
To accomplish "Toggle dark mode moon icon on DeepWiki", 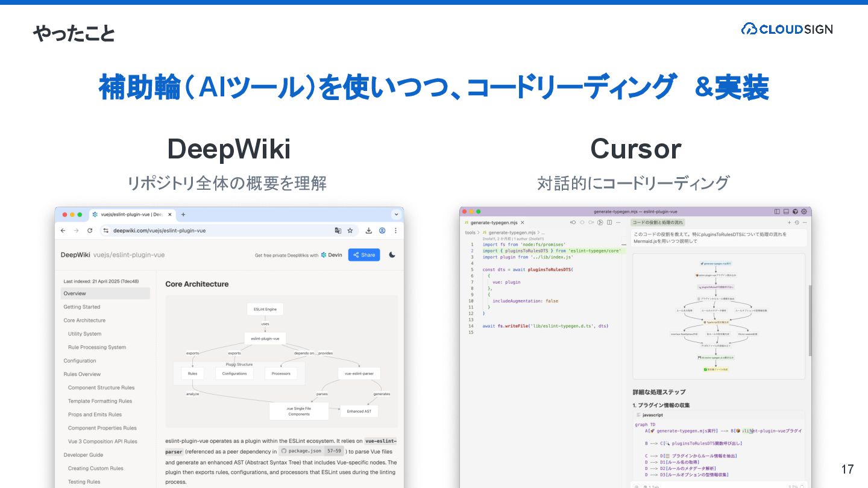I will point(392,255).
